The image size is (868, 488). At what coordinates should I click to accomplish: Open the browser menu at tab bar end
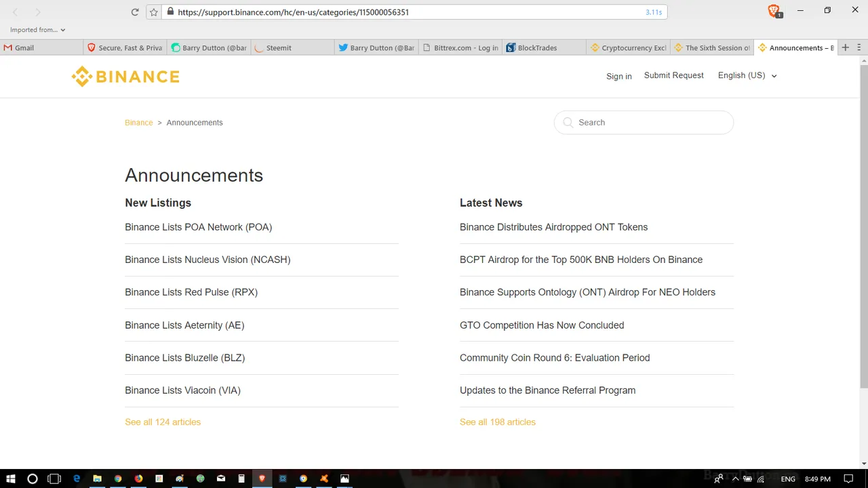click(860, 47)
